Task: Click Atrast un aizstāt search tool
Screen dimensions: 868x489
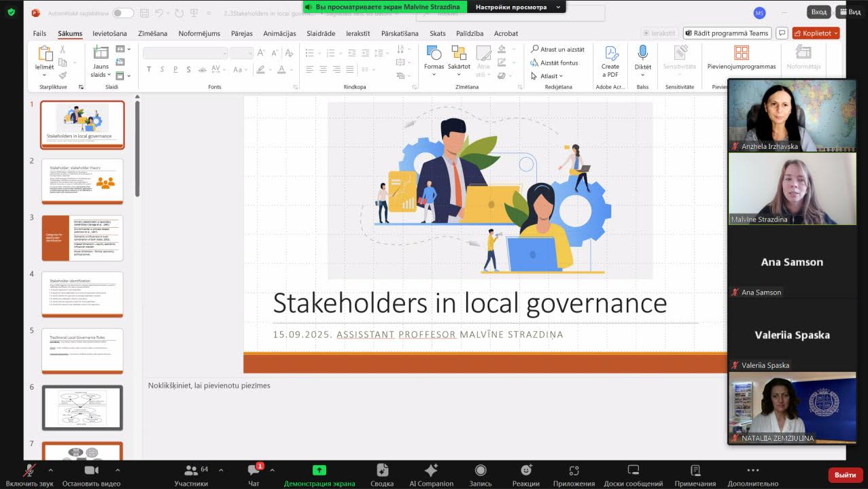Action: point(557,50)
